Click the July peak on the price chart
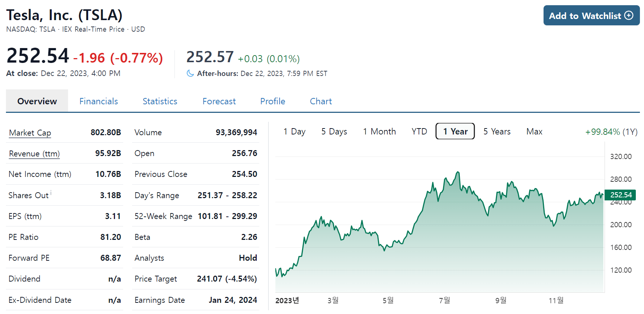Image resolution: width=644 pixels, height=314 pixels. [x=458, y=172]
